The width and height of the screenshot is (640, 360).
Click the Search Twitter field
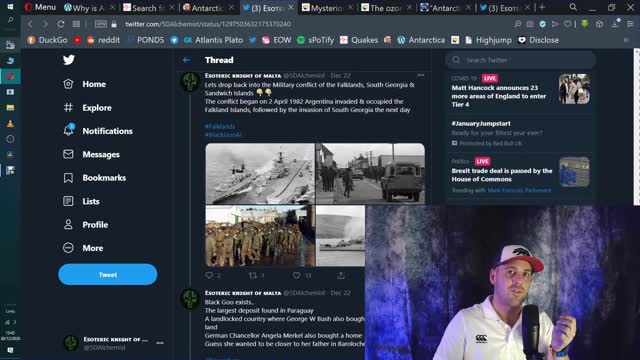coord(520,60)
